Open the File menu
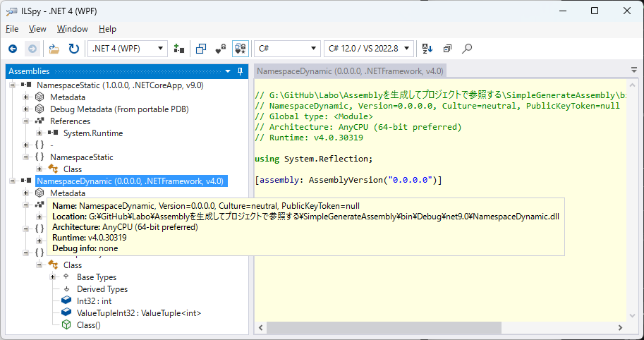644x340 pixels. pos(12,29)
